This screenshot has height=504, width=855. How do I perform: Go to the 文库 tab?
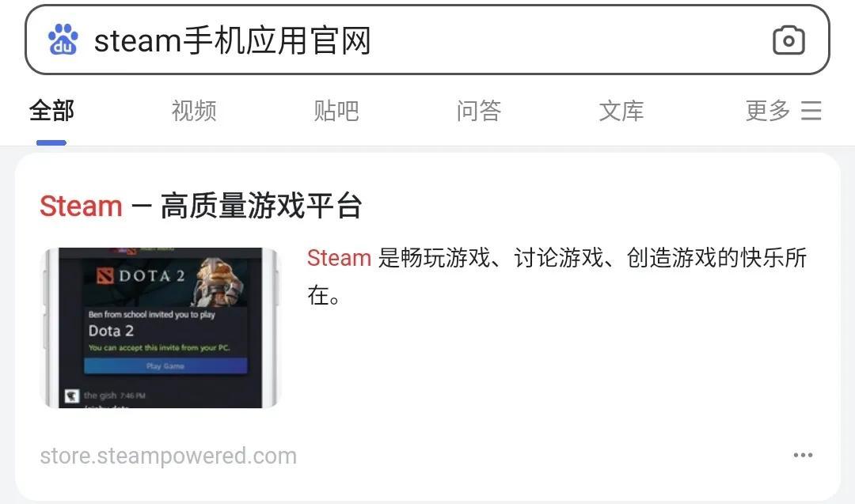(621, 111)
